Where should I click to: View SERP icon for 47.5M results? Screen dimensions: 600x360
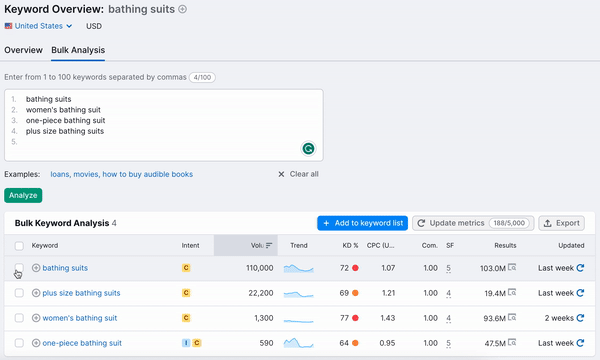(x=512, y=342)
